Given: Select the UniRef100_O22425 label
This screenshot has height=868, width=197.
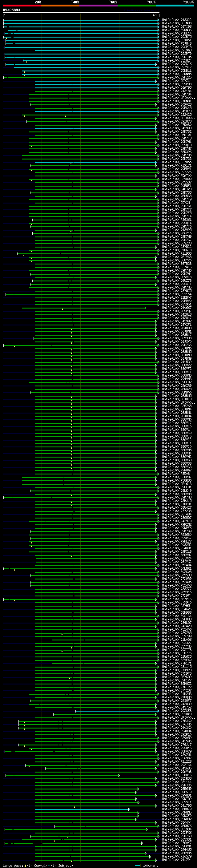Looking at the screenshot, I should tap(176, 115).
